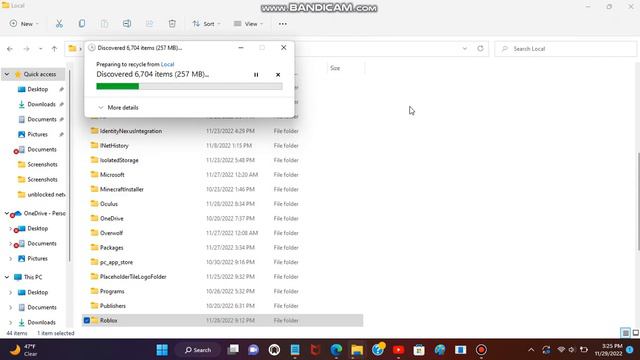Refresh the Local folder view

tap(480, 49)
